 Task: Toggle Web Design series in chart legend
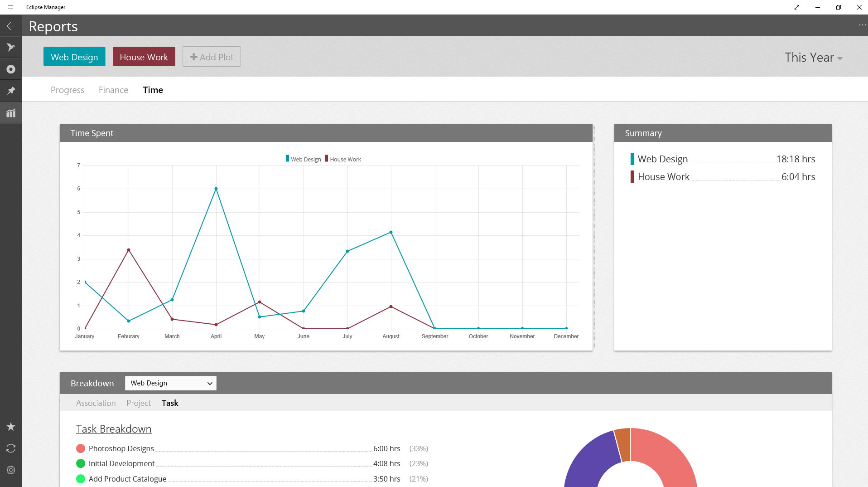(x=303, y=159)
